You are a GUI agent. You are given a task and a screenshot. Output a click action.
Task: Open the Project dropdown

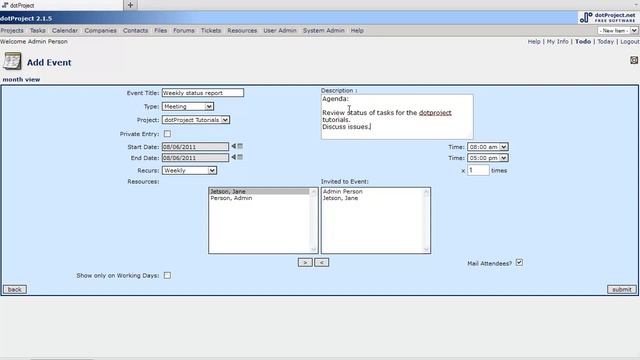tap(196, 120)
